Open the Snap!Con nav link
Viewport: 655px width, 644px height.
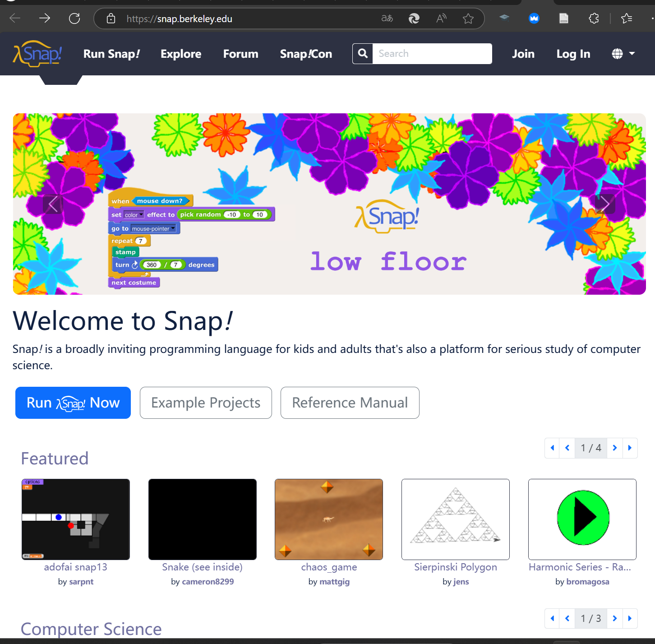click(306, 54)
